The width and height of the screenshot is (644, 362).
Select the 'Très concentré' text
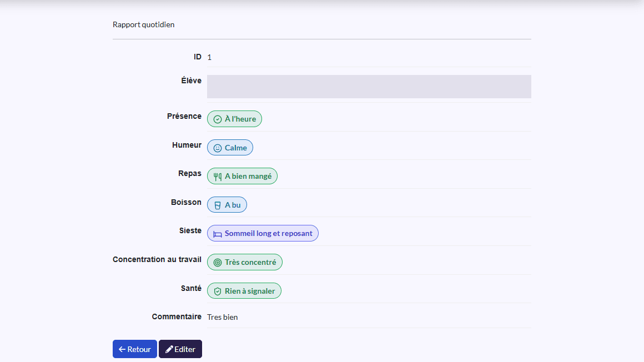250,262
